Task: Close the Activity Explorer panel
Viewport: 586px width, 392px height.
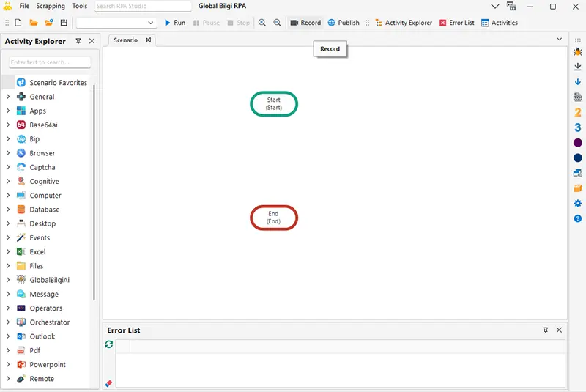Action: pos(92,41)
